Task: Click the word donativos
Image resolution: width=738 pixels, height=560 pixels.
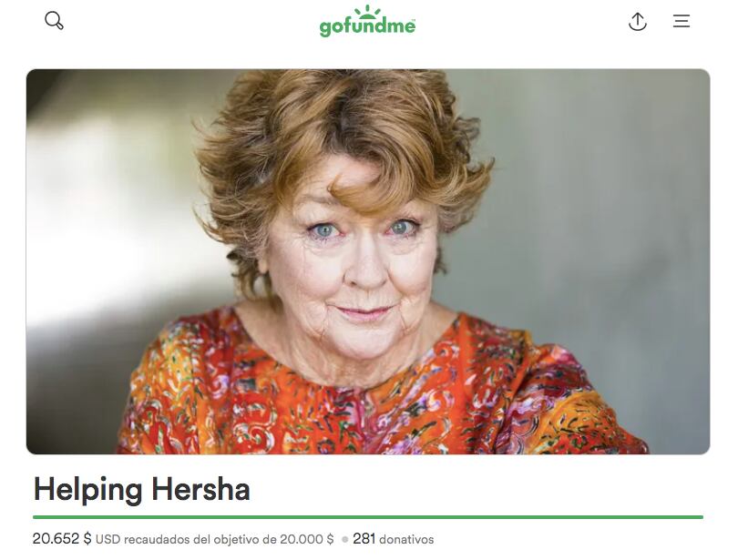Action: tap(406, 539)
